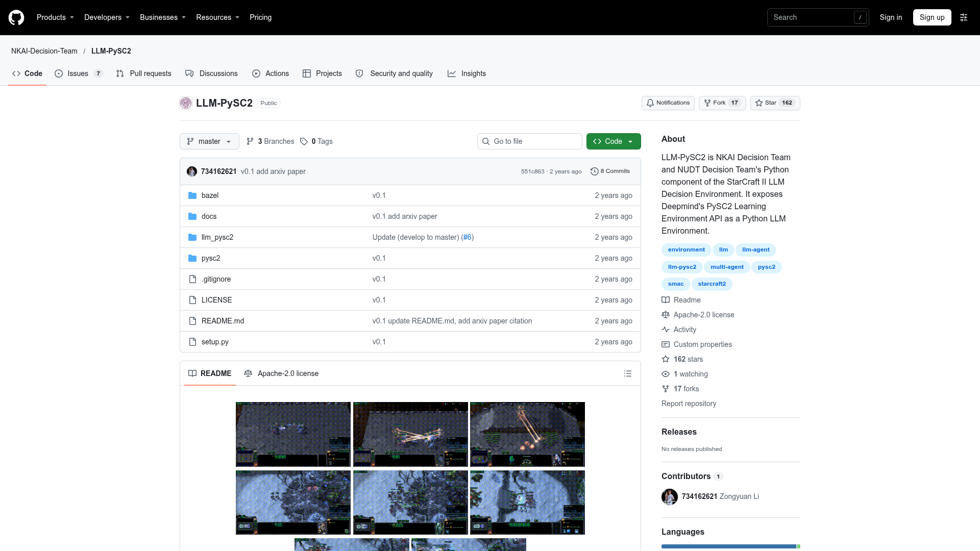
Task: Click the llm_pysc2 folder icon
Action: 192,237
